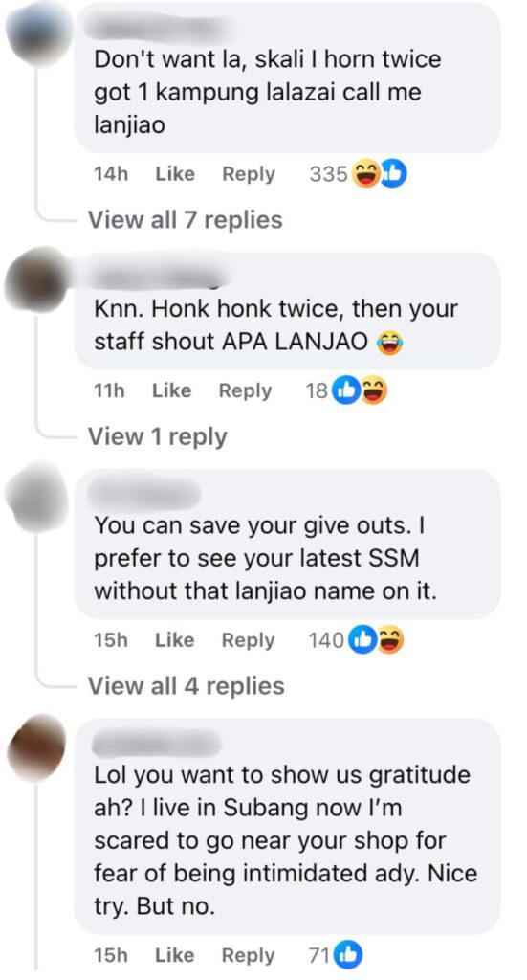527x980 pixels.
Task: Click the 14h timestamp on the first comment
Action: tap(111, 174)
